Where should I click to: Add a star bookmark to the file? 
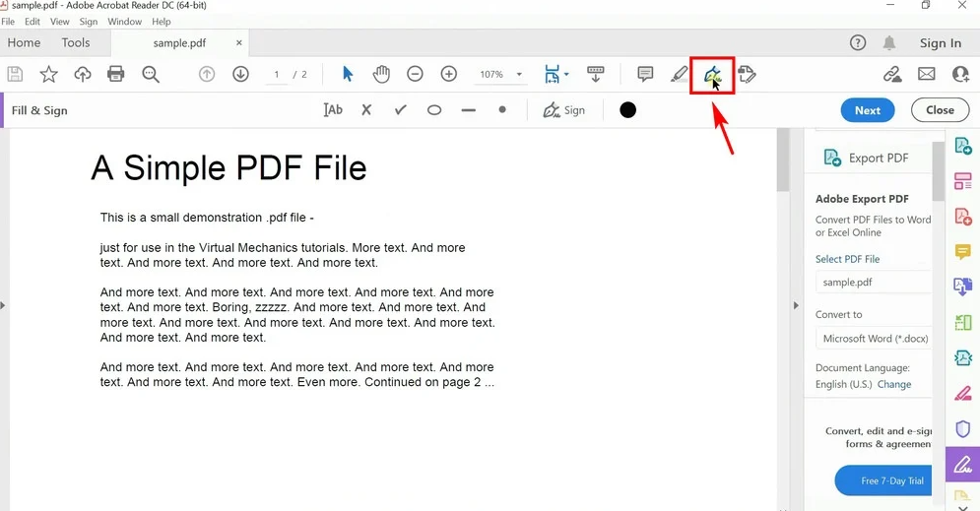pos(48,74)
